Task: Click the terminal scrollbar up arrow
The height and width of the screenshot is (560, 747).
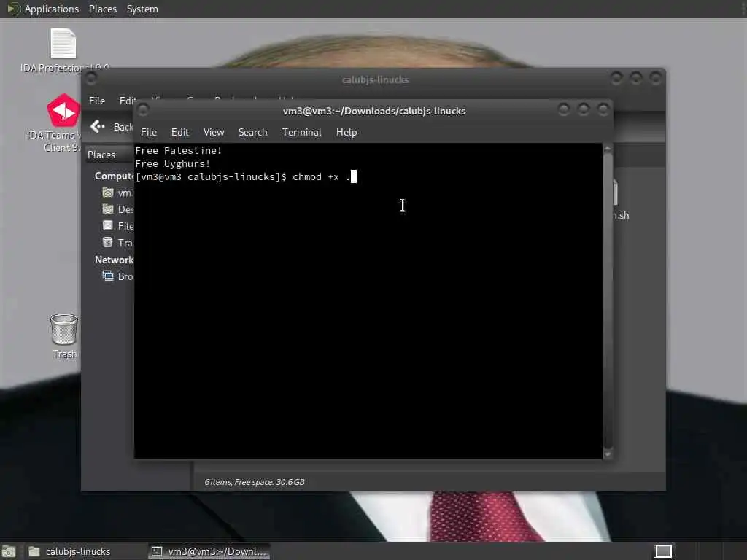Action: coord(608,149)
